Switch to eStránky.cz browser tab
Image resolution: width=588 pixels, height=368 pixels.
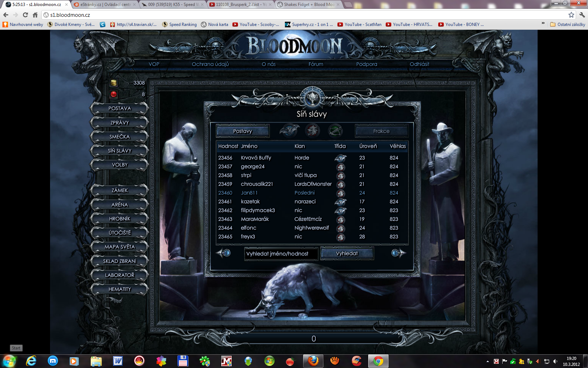coord(104,5)
